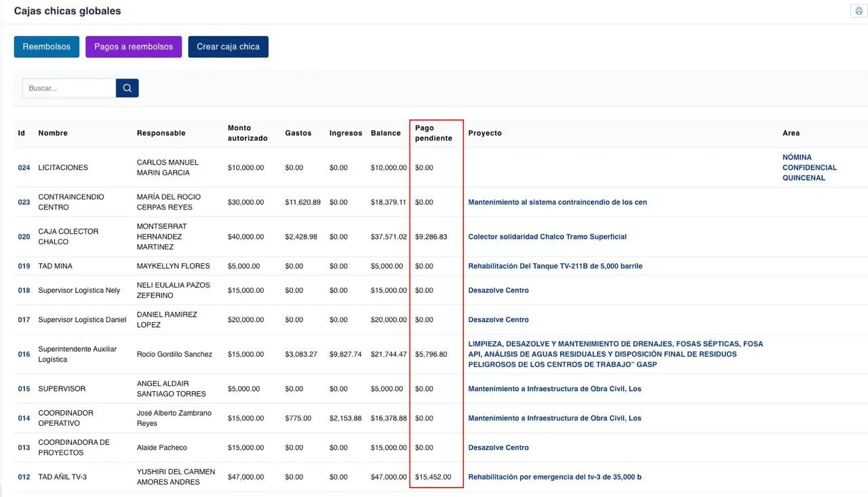
Task: Open Pagos a reembolsos
Action: tap(134, 47)
